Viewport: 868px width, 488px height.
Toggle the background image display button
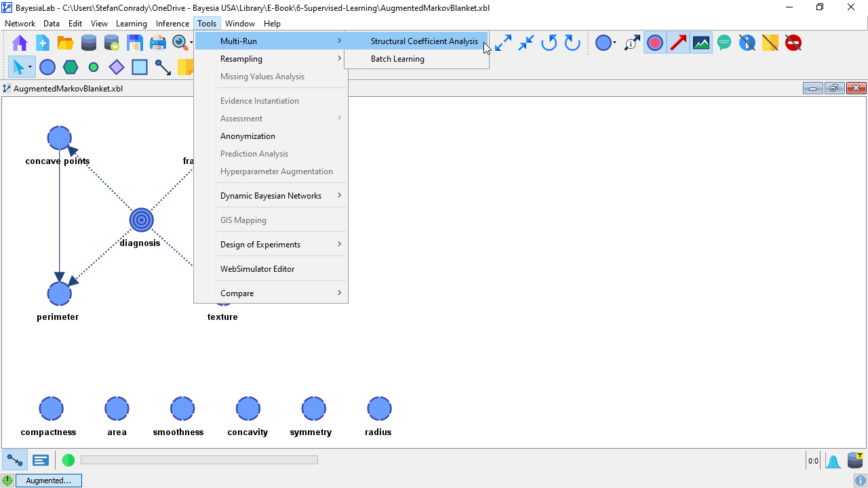pyautogui.click(x=701, y=43)
